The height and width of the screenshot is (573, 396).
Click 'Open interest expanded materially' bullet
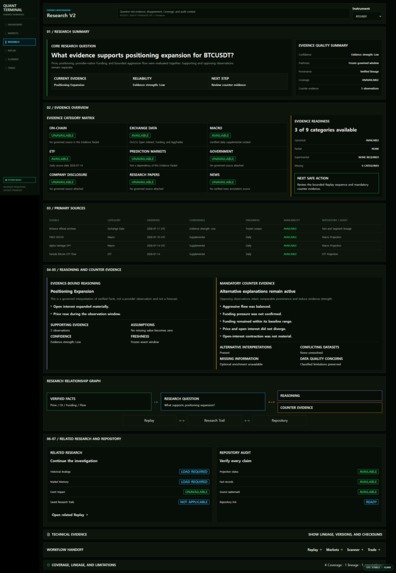point(81,307)
